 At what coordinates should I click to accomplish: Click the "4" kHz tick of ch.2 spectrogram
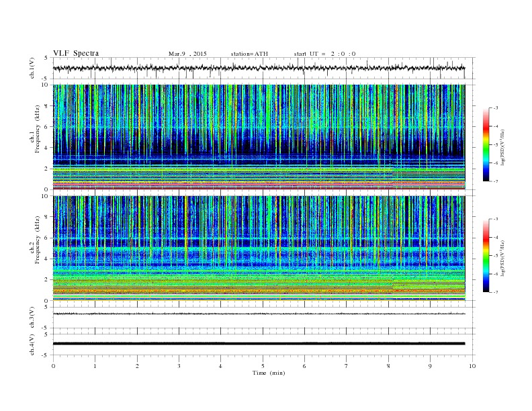coord(47,259)
